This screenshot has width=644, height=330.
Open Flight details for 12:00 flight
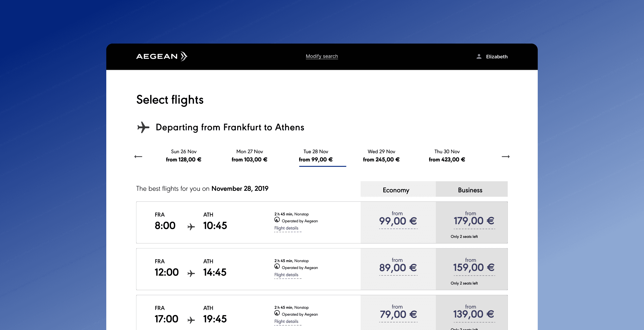[286, 275]
